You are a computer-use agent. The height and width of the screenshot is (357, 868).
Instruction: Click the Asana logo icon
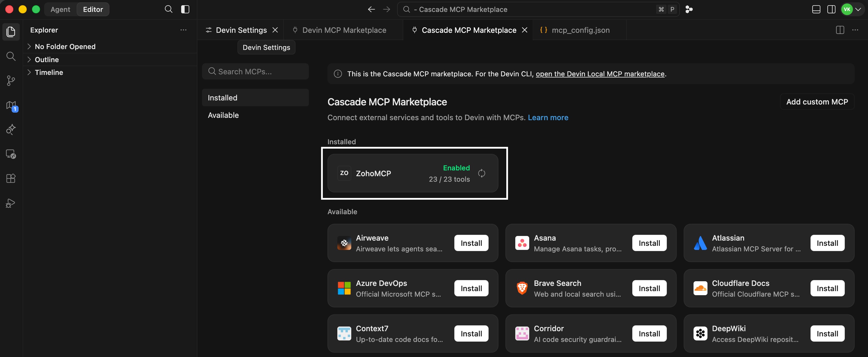(x=522, y=243)
